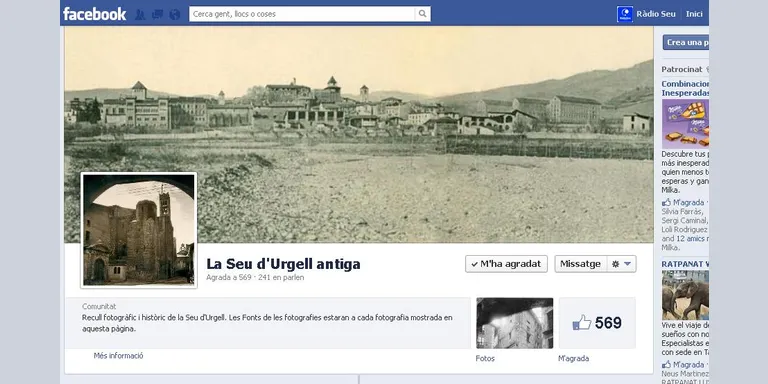Click 'Agrada a 569' count text
Screen dimensions: 768x384
229,277
